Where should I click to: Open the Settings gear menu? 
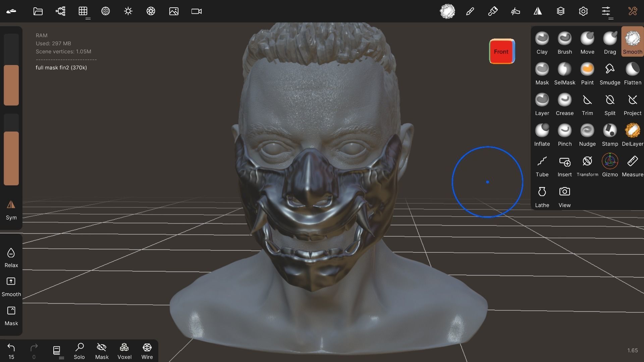point(583,11)
